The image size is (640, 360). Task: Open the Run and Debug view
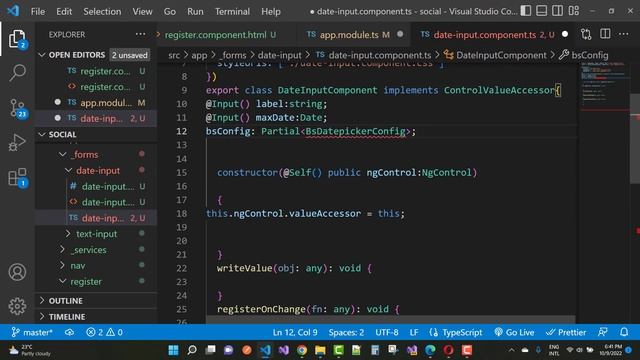[x=17, y=142]
